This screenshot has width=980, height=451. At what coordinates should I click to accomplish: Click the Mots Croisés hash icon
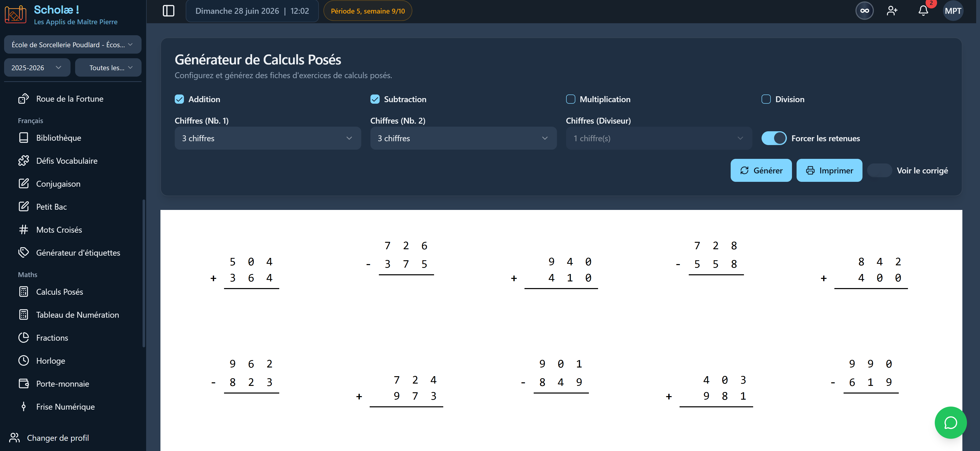point(24,230)
